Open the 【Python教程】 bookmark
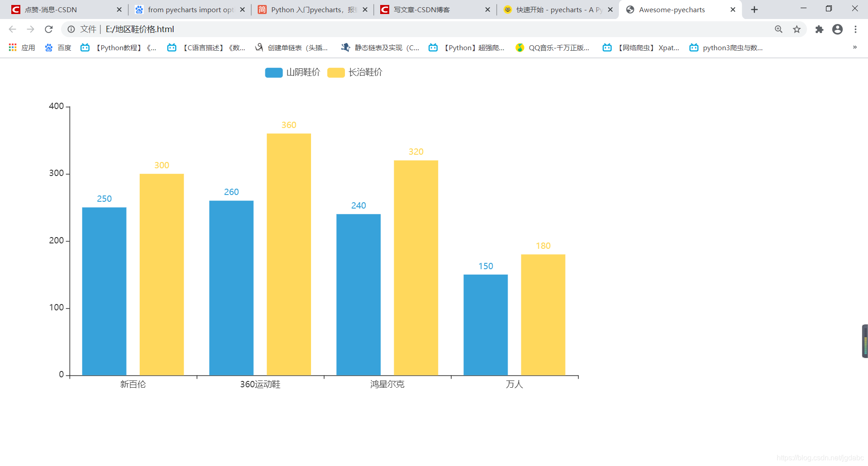The width and height of the screenshot is (868, 466). pyautogui.click(x=118, y=48)
